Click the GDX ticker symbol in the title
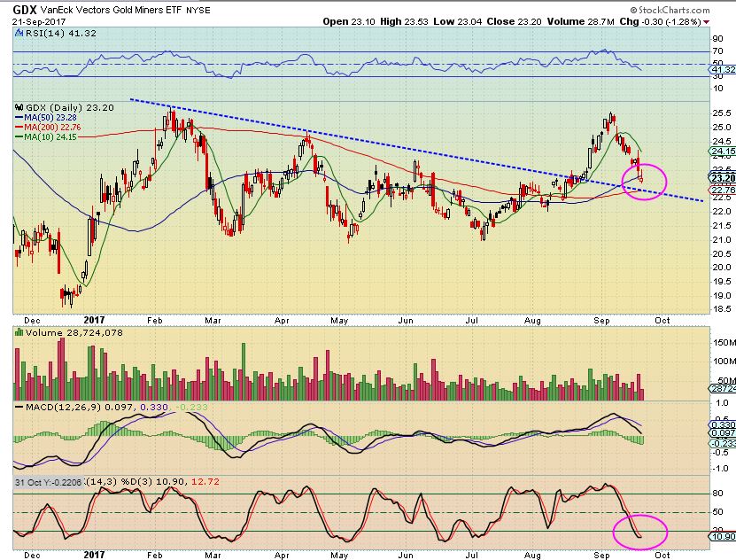Viewport: 736px width, 560px height. pos(25,10)
